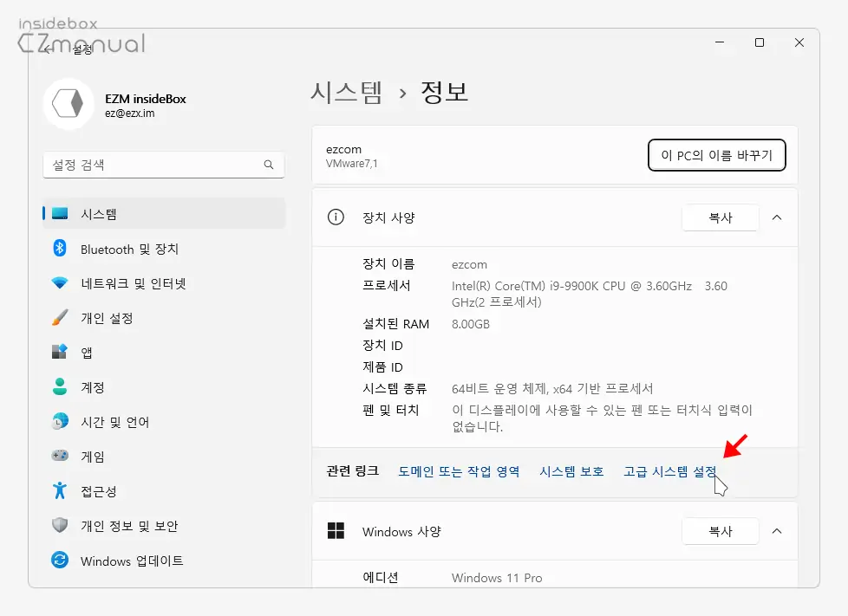Collapse the 장치 사양 section chevron
This screenshot has height=616, width=848.
tap(777, 217)
